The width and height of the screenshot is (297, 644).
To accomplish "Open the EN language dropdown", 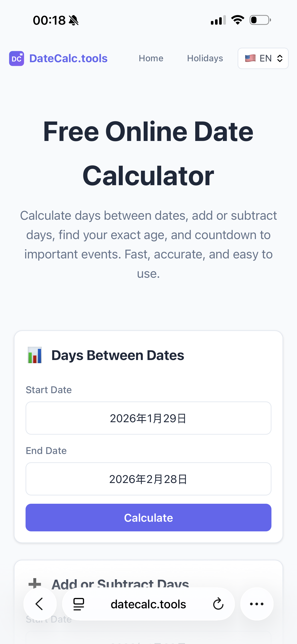I will coord(263,58).
